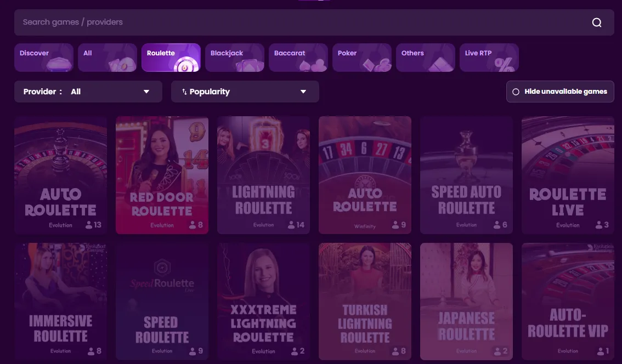Click player count icon on Lightning Roulette
This screenshot has width=622, height=364.
[x=291, y=225]
